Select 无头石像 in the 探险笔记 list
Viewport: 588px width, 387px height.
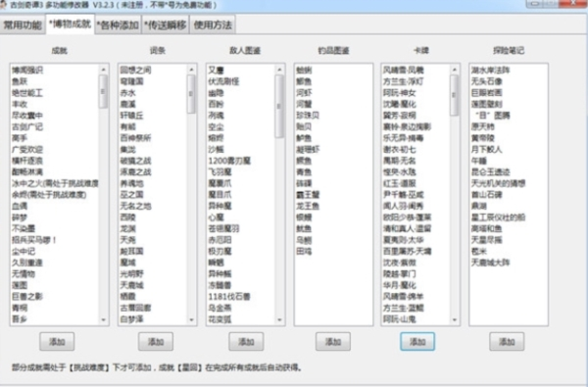click(x=487, y=81)
